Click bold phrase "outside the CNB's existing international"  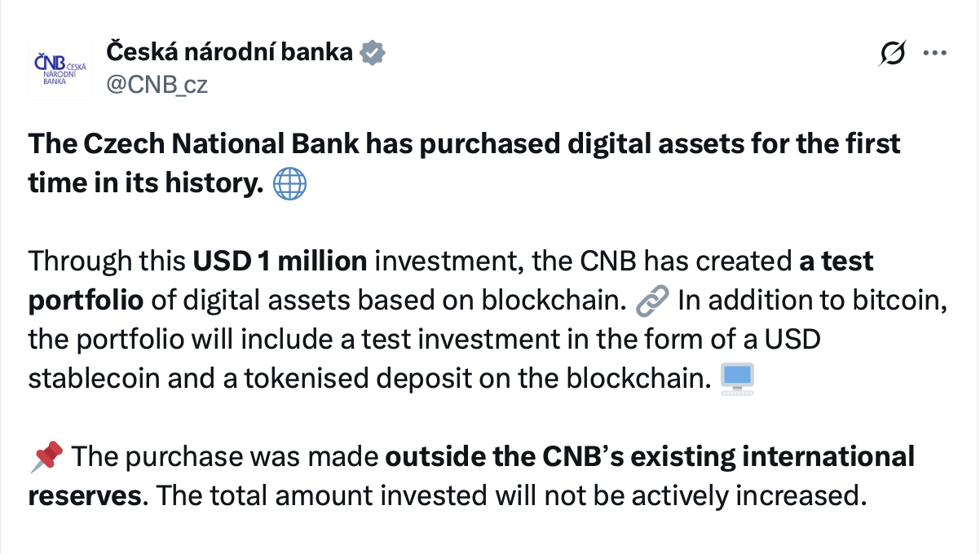pyautogui.click(x=649, y=457)
